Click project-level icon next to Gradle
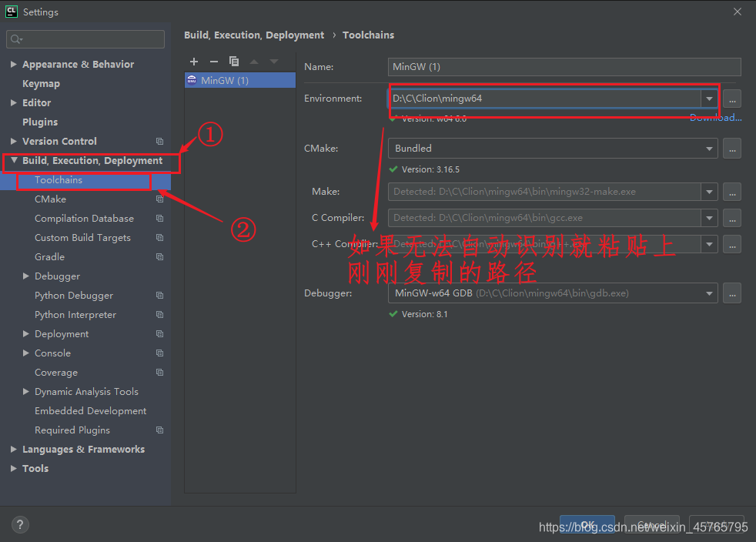The width and height of the screenshot is (756, 542). 159,257
